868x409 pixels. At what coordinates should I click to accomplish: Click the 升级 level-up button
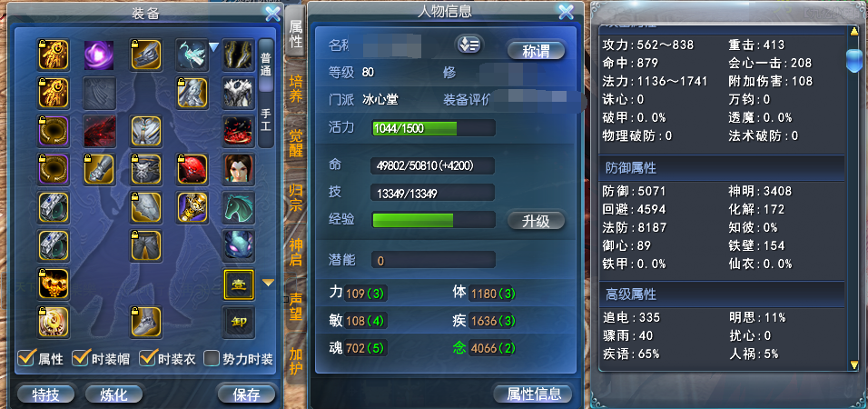tap(536, 221)
